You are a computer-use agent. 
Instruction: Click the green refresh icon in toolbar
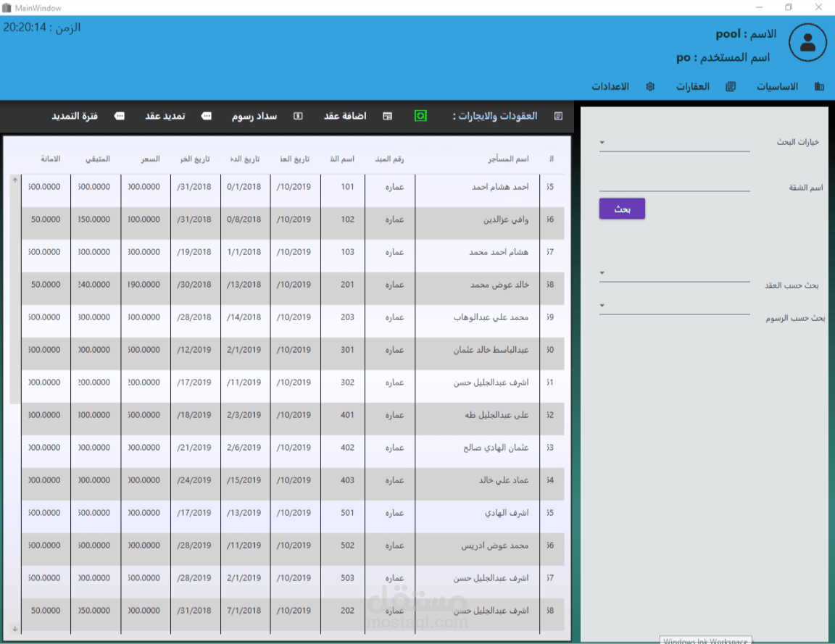pyautogui.click(x=420, y=116)
